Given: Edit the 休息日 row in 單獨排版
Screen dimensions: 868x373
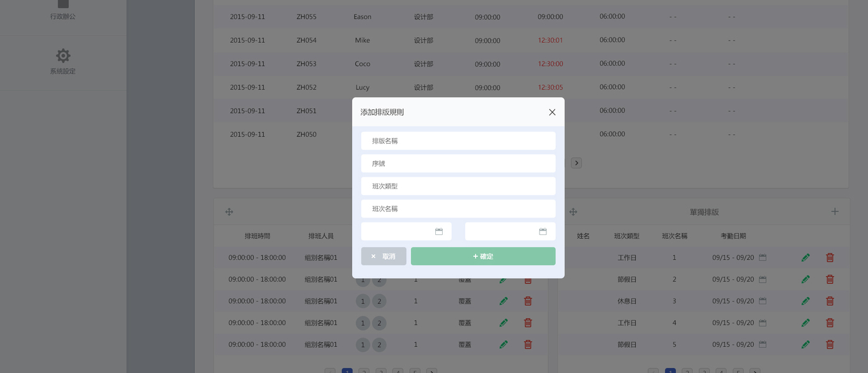Looking at the screenshot, I should pos(805,301).
